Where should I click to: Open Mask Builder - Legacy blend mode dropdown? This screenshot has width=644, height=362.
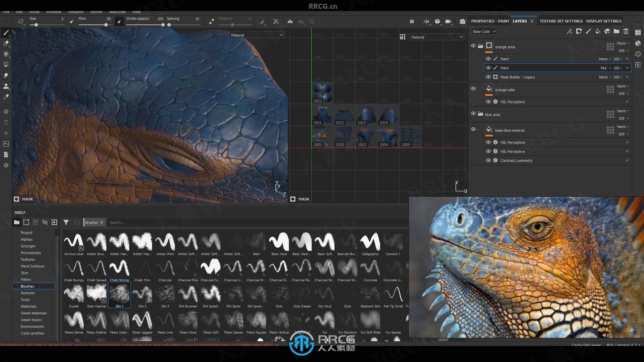coord(605,77)
